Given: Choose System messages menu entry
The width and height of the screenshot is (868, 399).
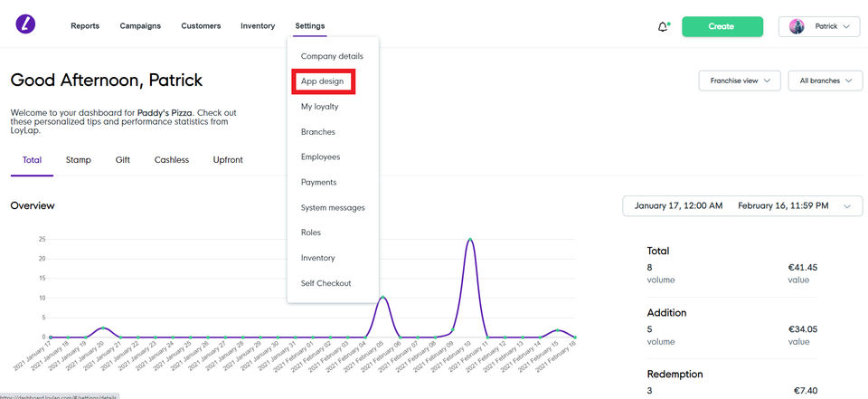Looking at the screenshot, I should point(333,208).
